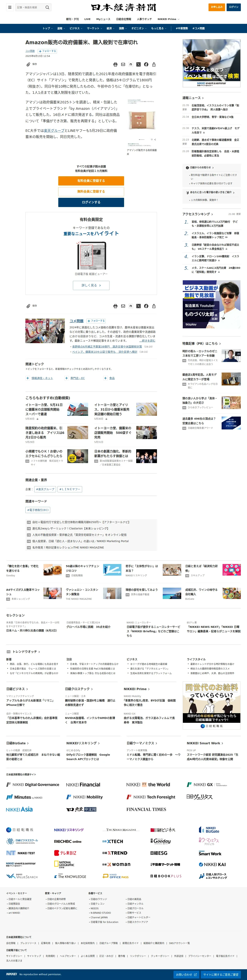Viewport: 247px width, 980px height.
Task: Expand the NIKKEI Prime header dropdown
Action: [169, 19]
